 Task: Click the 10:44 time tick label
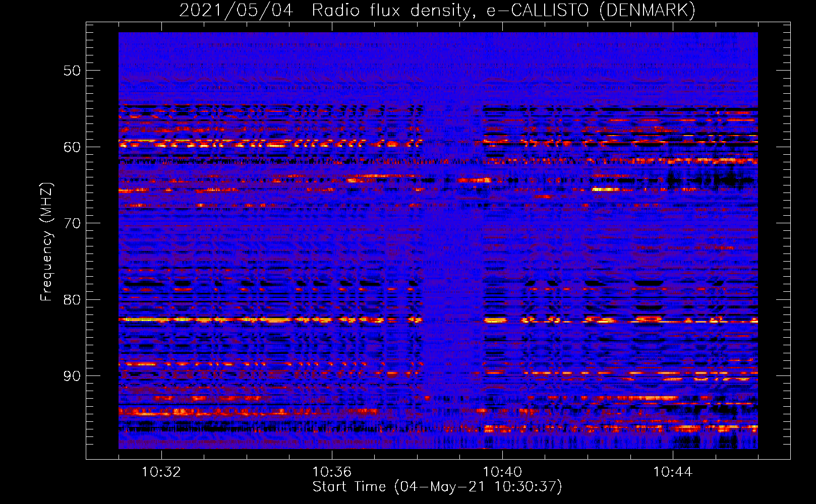(673, 472)
